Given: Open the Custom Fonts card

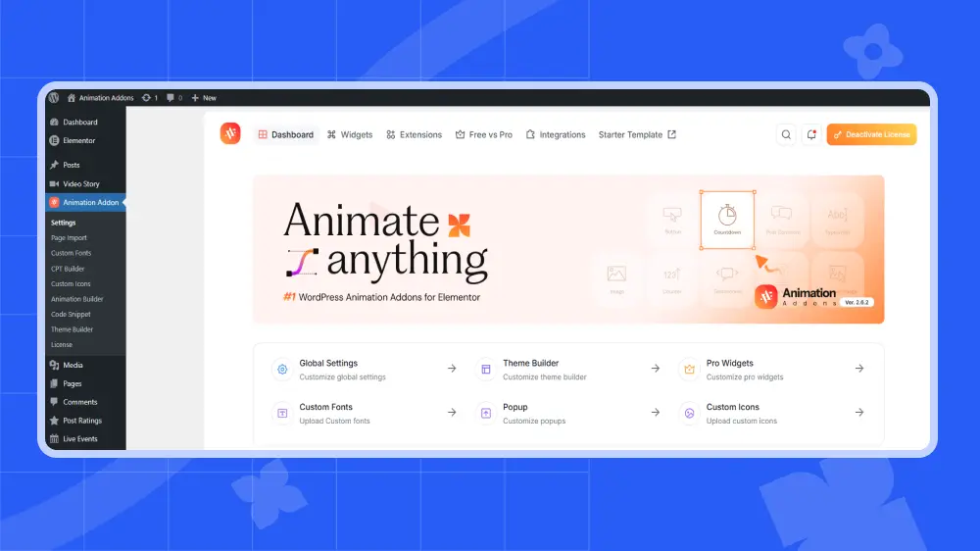Looking at the screenshot, I should (365, 414).
